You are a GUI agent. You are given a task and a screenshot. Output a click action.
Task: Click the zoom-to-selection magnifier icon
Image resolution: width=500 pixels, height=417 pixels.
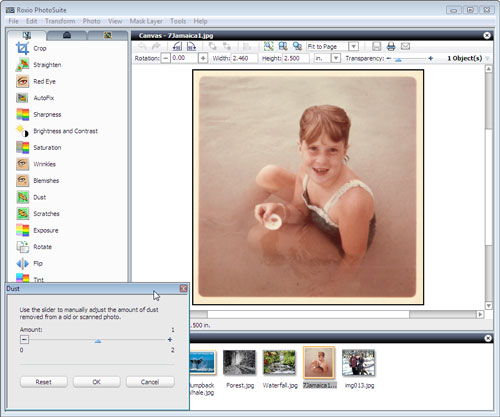pyautogui.click(x=268, y=46)
